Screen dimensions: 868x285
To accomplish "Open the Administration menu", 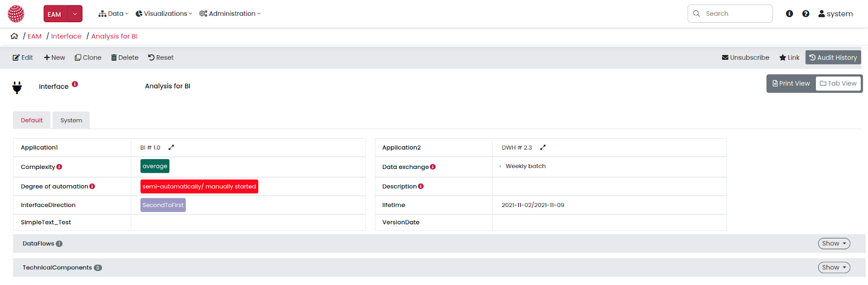I will coord(230,14).
